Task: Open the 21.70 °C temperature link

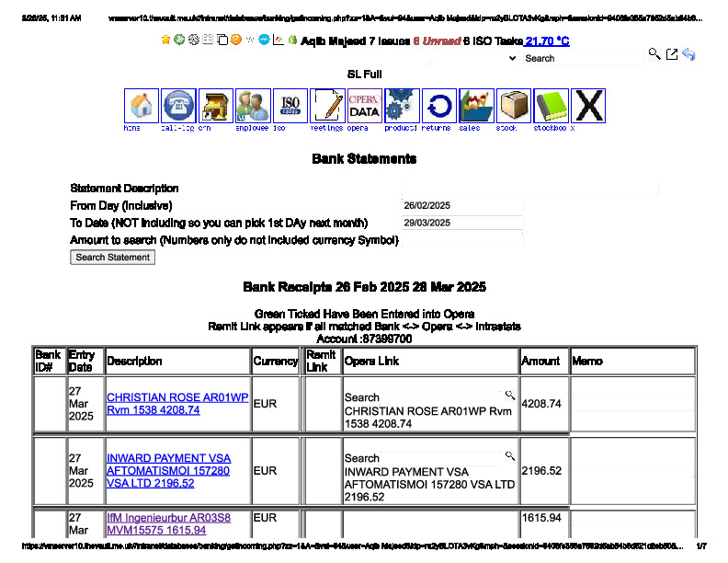Action: coord(547,42)
